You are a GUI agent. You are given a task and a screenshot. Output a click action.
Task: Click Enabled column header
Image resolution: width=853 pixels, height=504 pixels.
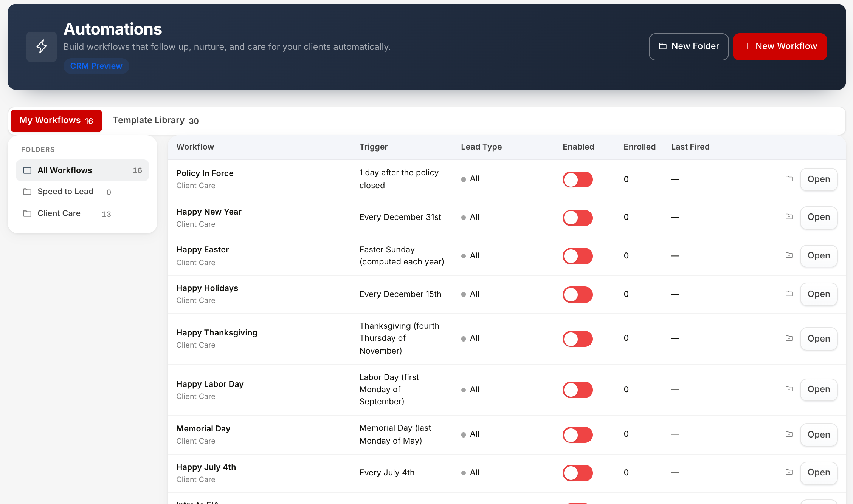click(578, 147)
